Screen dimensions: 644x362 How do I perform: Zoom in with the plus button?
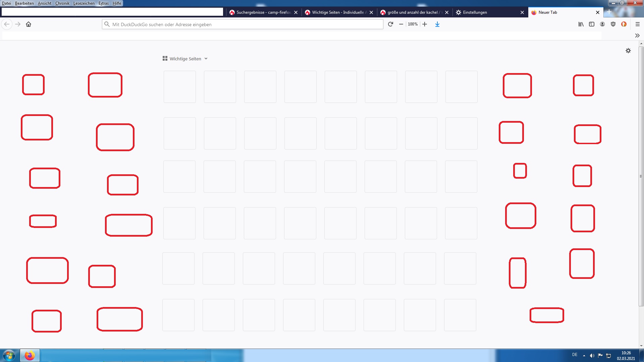click(425, 24)
